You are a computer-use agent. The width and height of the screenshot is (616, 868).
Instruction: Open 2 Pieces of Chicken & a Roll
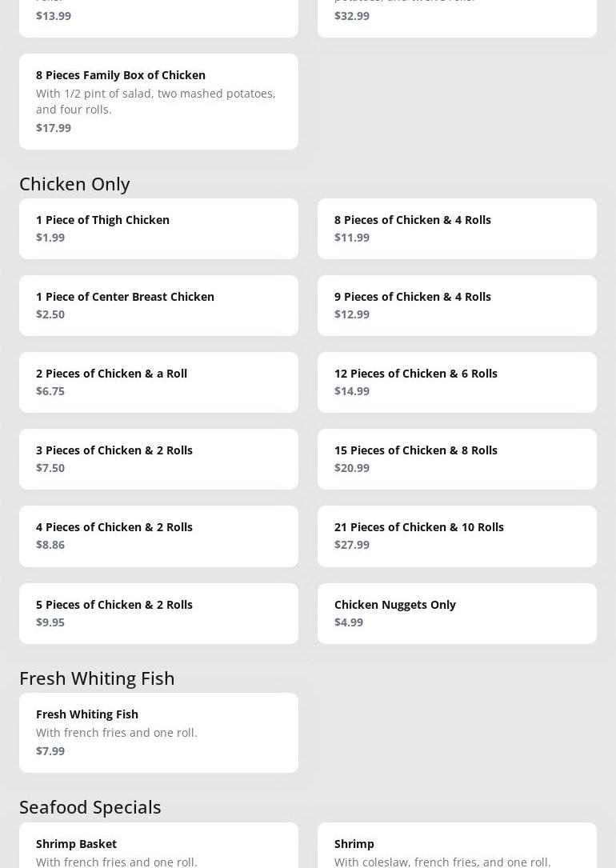(x=158, y=382)
